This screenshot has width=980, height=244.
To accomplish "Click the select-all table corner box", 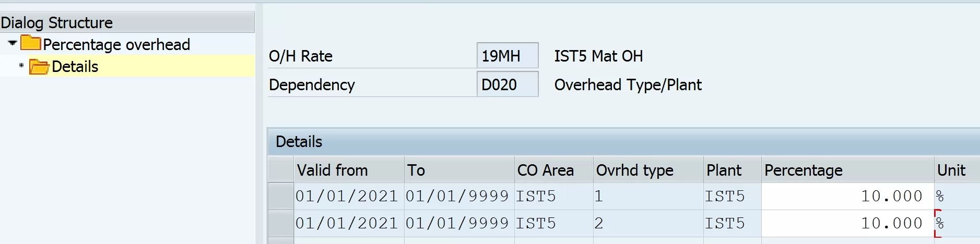I will coord(281,169).
